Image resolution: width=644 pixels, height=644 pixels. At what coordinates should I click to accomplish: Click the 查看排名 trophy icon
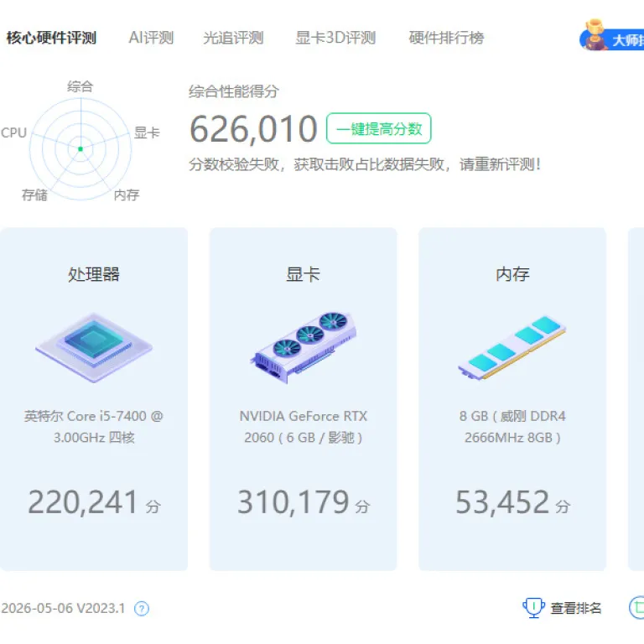click(x=533, y=607)
